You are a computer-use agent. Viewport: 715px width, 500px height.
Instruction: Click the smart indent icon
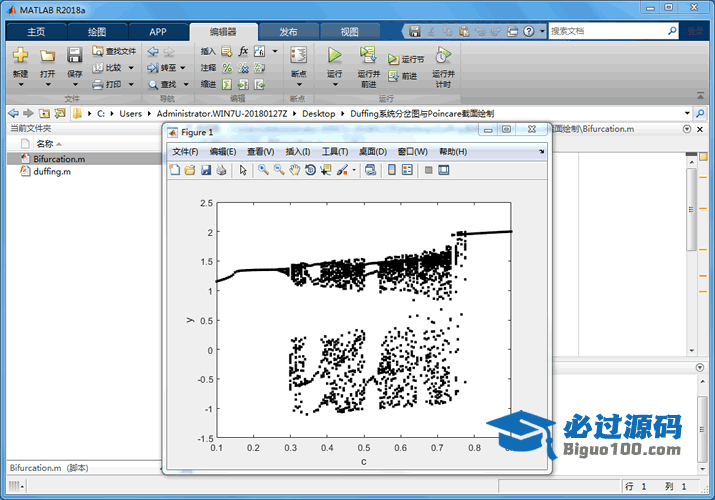point(227,84)
